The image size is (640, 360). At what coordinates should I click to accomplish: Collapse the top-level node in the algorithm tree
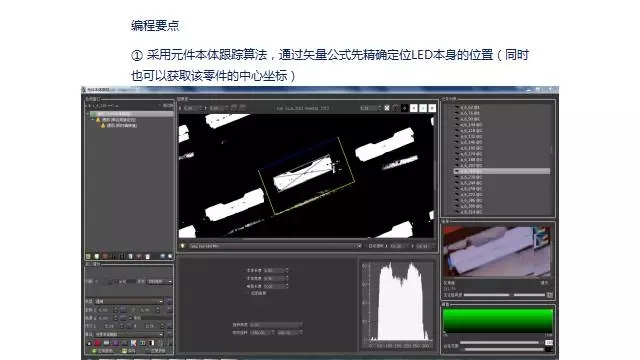[x=88, y=114]
